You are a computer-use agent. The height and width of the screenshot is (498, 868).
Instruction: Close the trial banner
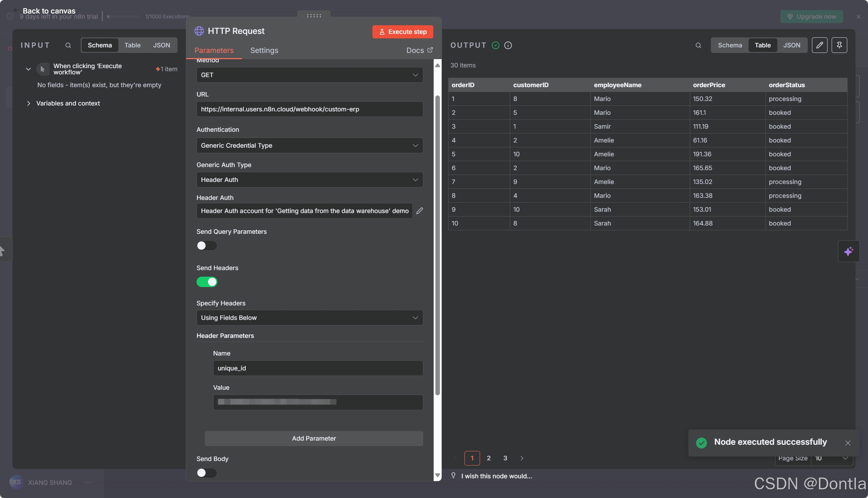click(859, 17)
